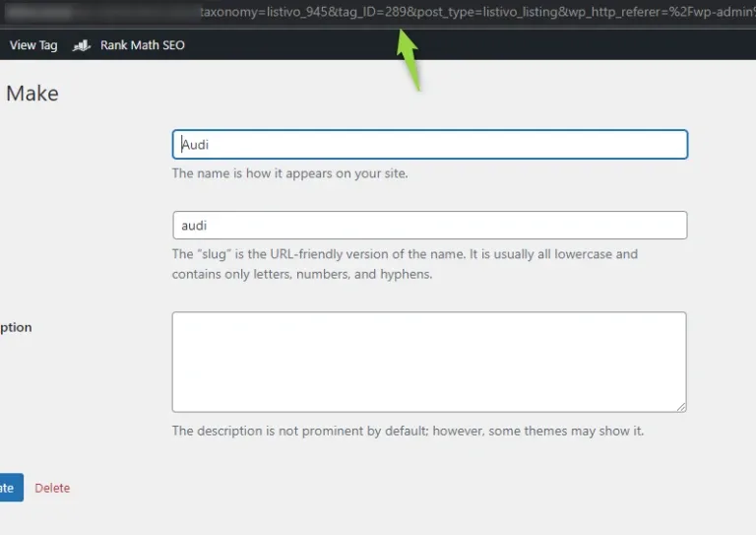Click the blue Update button
Viewport: 756px width, 535px height.
pyautogui.click(x=11, y=488)
